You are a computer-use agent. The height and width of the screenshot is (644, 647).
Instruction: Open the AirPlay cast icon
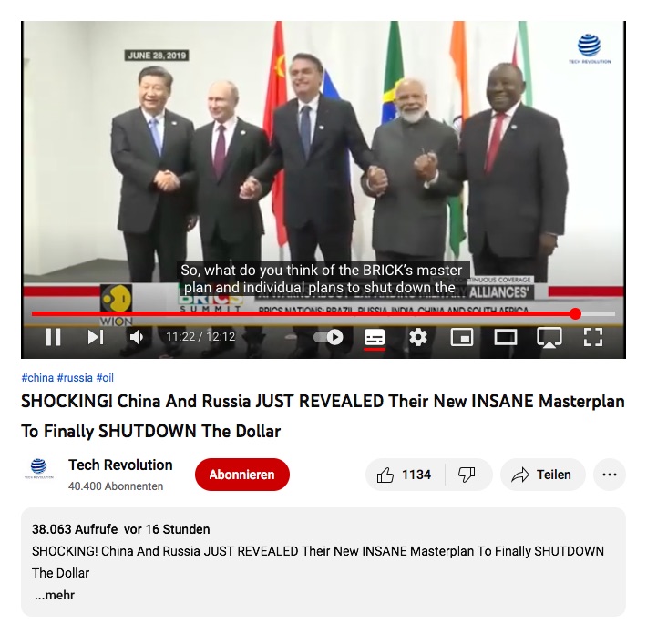[x=549, y=337]
